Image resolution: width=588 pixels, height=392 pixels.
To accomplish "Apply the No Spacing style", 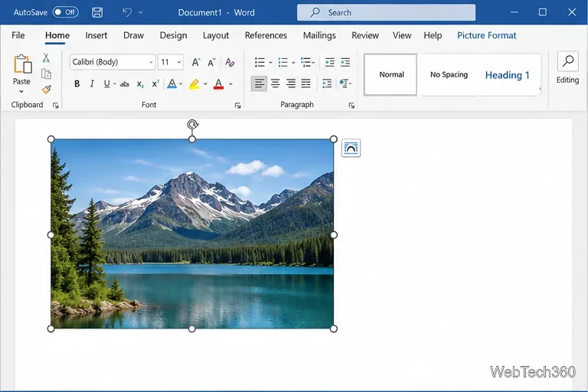I will [x=449, y=75].
